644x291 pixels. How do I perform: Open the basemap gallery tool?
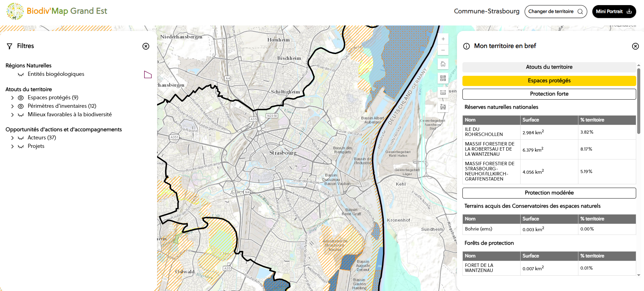443,78
